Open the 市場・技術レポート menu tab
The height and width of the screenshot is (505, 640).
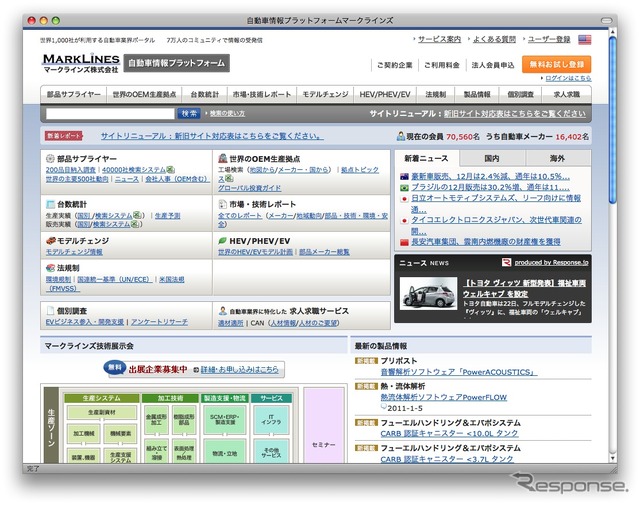[262, 94]
